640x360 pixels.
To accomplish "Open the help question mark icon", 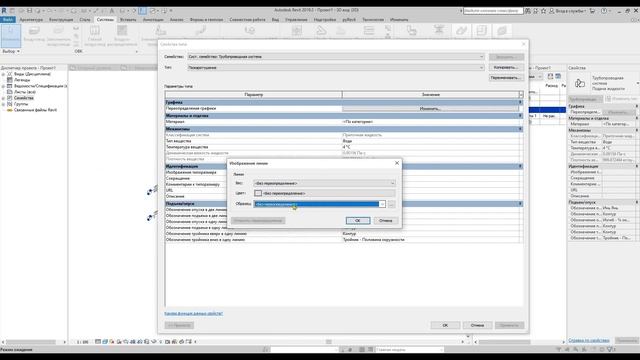I will click(604, 11).
